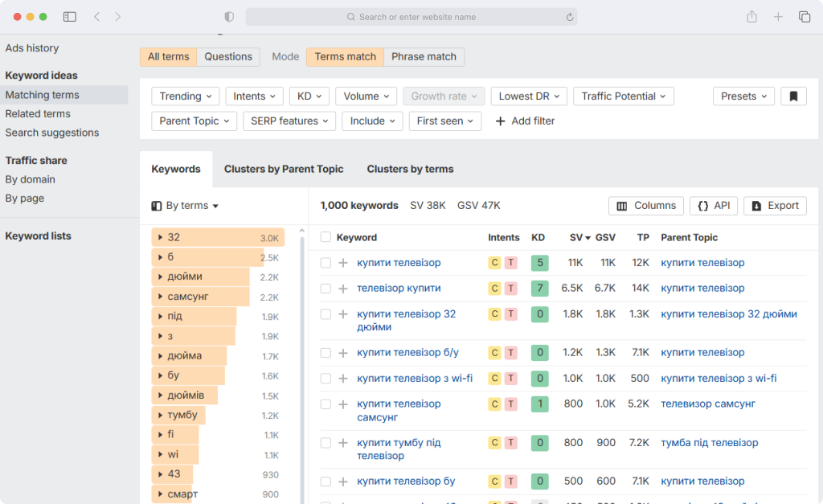Reload page using refresh icon
Screen dimensions: 823x504
click(570, 17)
